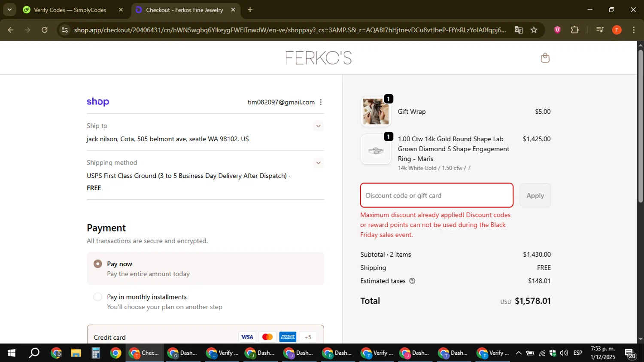Click the Visa card icon

[x=247, y=337]
